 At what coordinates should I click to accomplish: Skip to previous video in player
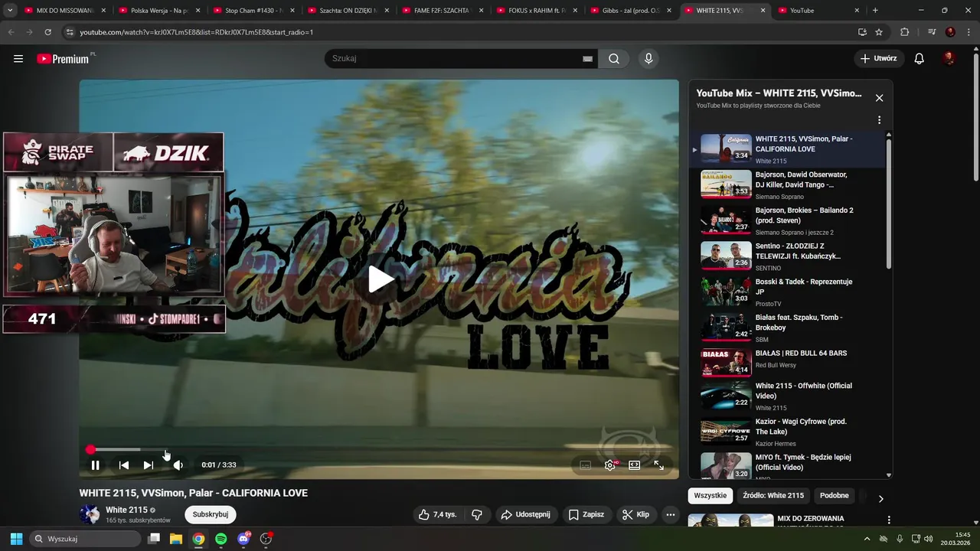pos(123,465)
